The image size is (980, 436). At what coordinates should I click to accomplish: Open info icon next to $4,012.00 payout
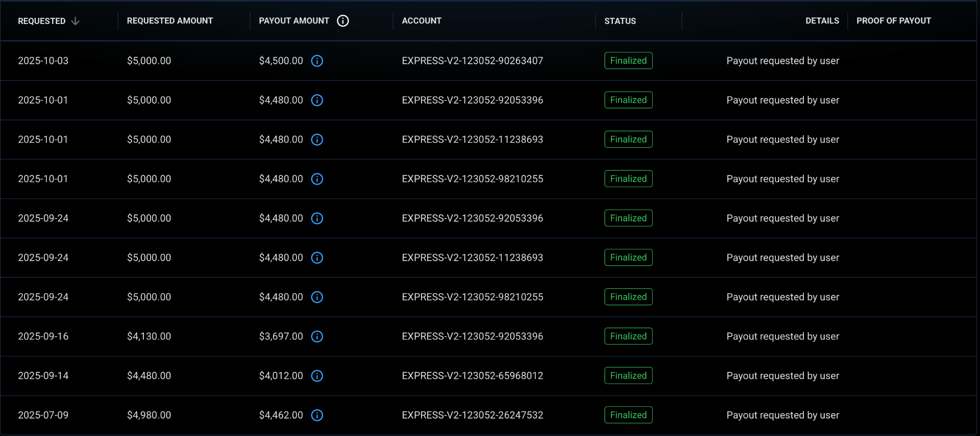pos(317,376)
